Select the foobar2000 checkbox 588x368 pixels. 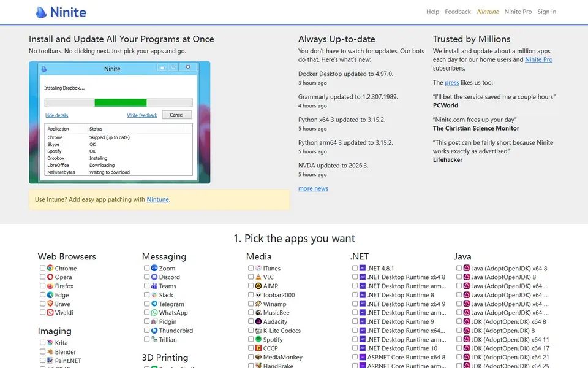click(x=251, y=295)
